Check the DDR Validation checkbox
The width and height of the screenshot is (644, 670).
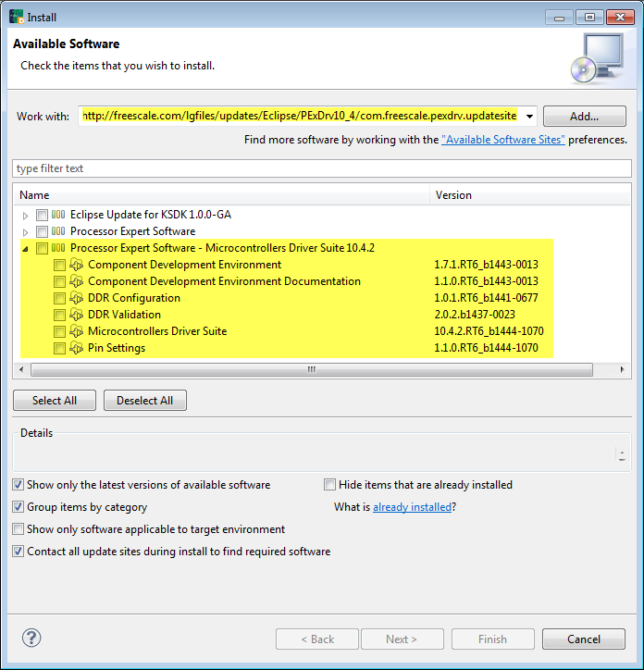59,315
